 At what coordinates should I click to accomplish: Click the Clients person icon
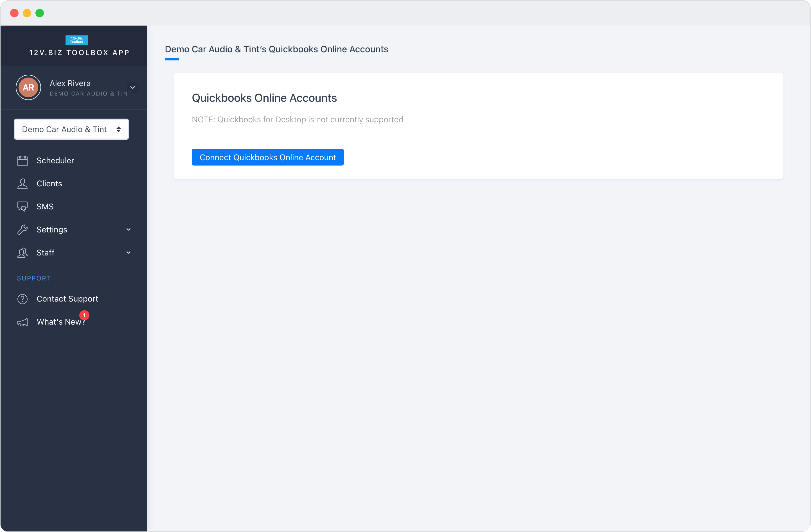coord(22,184)
